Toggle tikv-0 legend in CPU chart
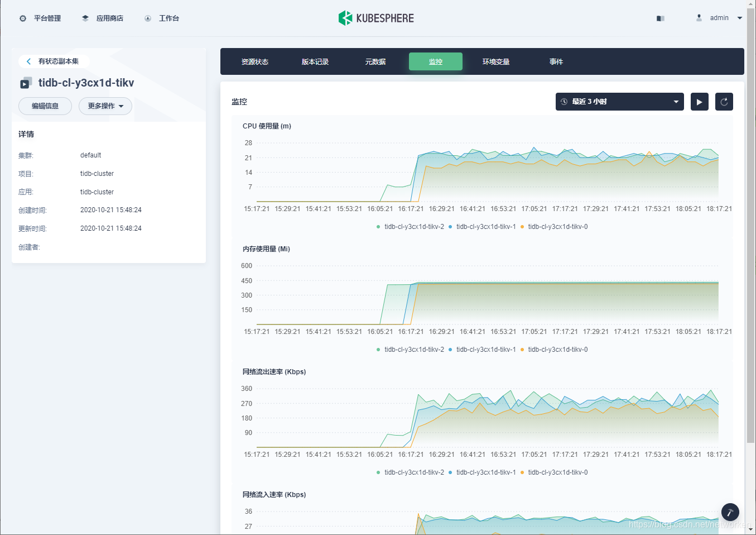 click(x=554, y=227)
